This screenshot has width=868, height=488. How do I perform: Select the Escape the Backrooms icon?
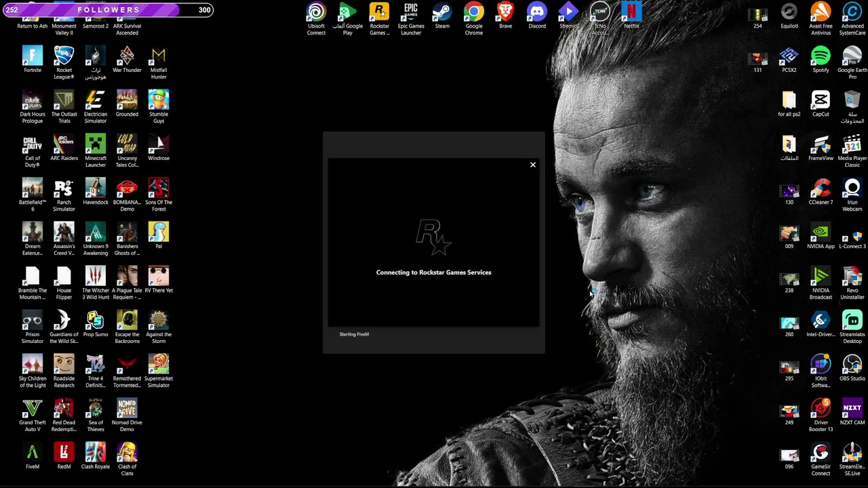pos(127,327)
